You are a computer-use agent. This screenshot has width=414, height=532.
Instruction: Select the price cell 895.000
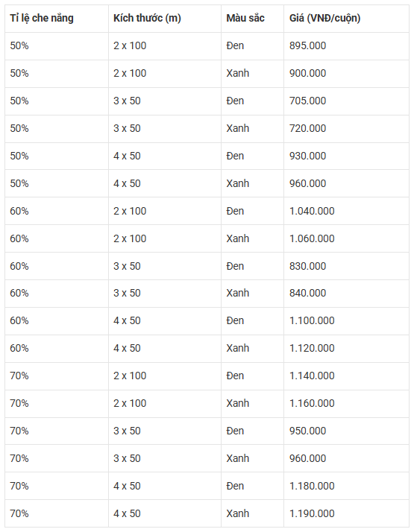pos(346,45)
